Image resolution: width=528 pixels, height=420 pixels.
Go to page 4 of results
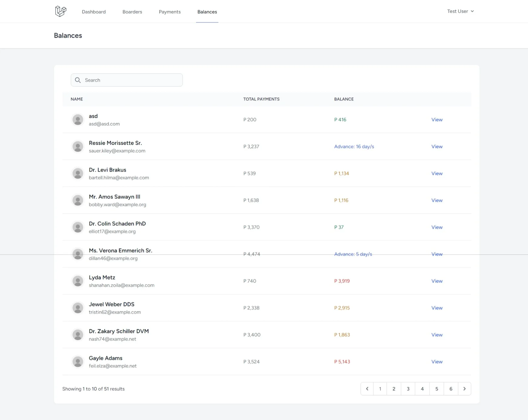coord(422,388)
